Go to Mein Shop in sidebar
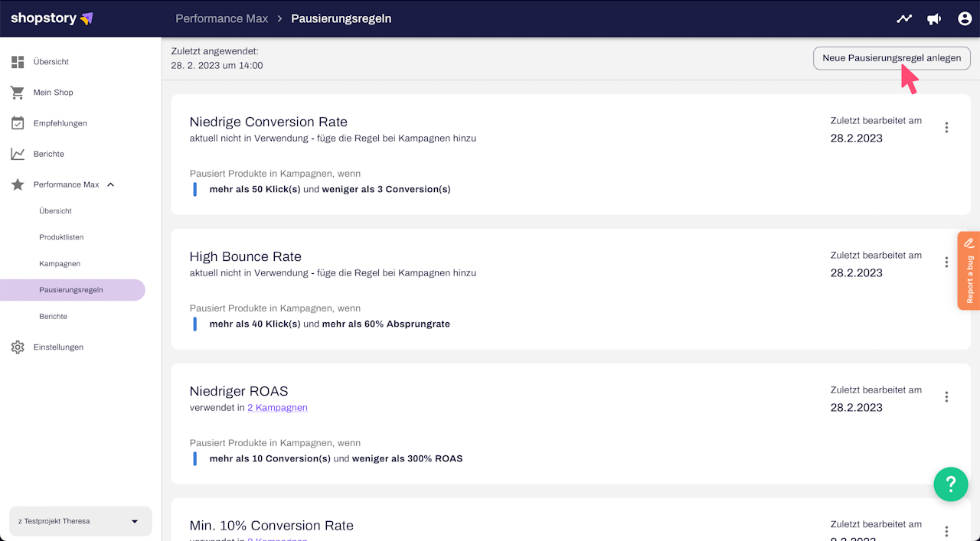Screen dimensions: 980x541 click(x=53, y=93)
